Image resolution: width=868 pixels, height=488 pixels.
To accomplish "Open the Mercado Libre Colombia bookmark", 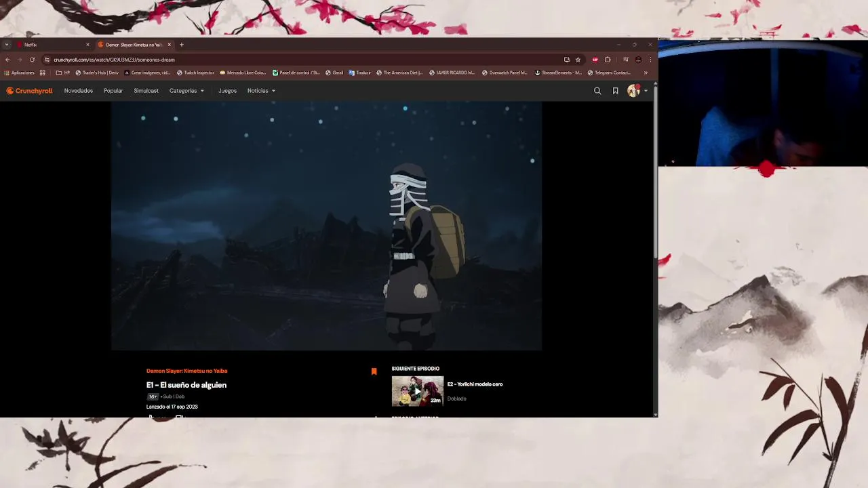I will [x=243, y=73].
